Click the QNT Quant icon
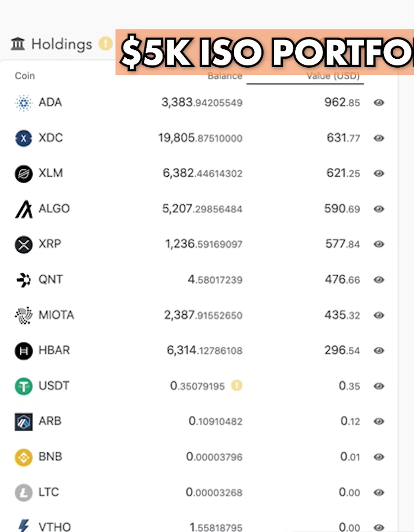The width and height of the screenshot is (414, 532). (x=23, y=280)
